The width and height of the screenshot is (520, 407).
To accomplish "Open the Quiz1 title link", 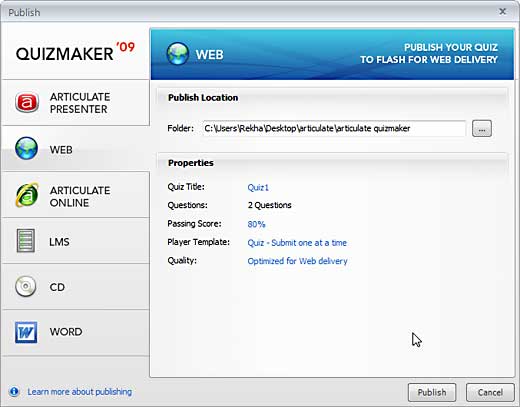I will (258, 187).
